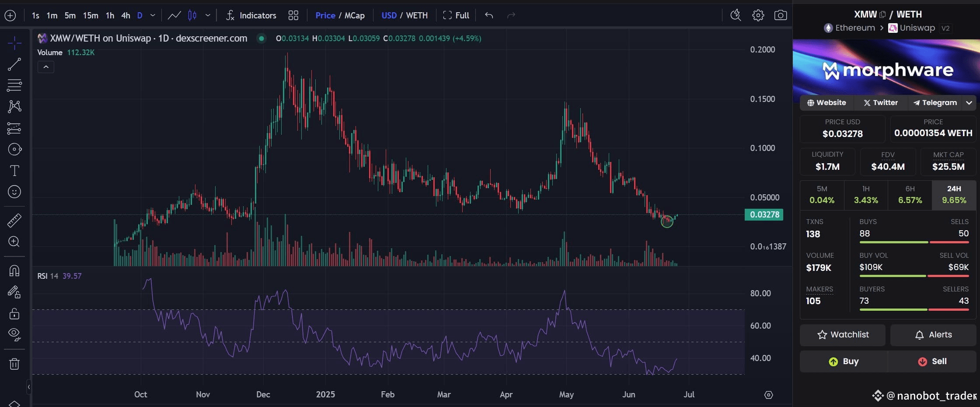Select the 6H price change tab
This screenshot has height=407, width=980.
point(910,195)
